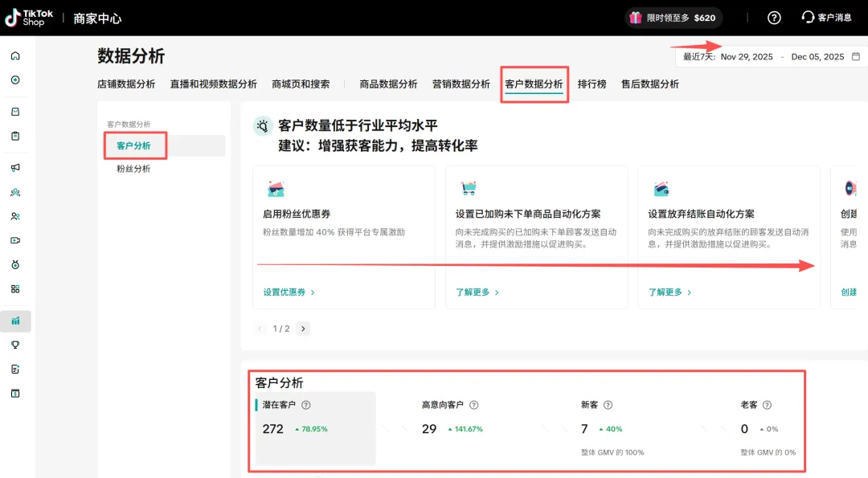The image size is (868, 478).
Task: Click the trophy icon in left sidebar
Action: [x=15, y=345]
